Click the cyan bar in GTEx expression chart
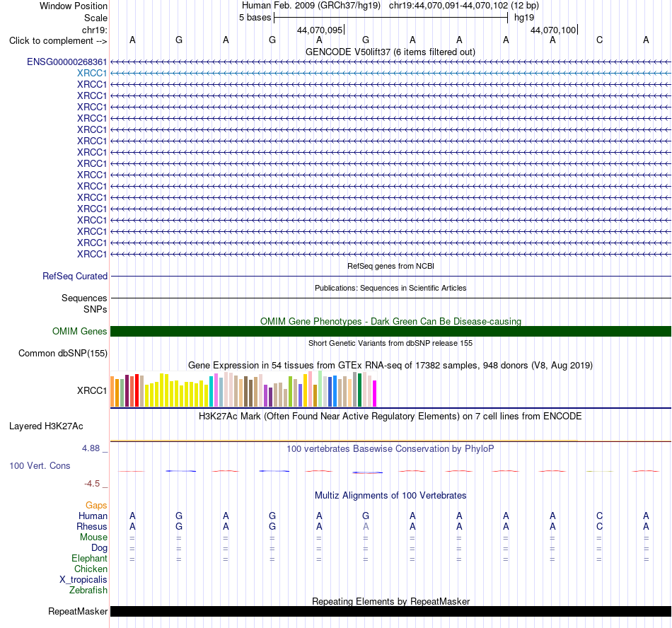This screenshot has height=628, width=672. [x=212, y=392]
